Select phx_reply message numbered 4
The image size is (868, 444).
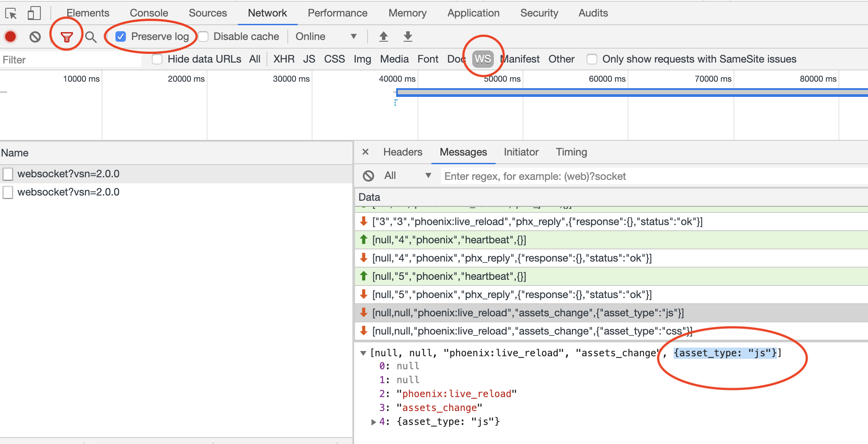click(611, 258)
